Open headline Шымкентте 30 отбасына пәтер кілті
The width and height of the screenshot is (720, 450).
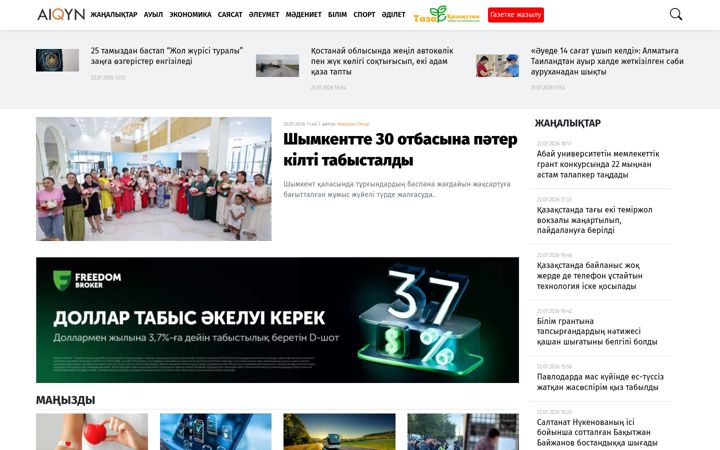pyautogui.click(x=400, y=150)
